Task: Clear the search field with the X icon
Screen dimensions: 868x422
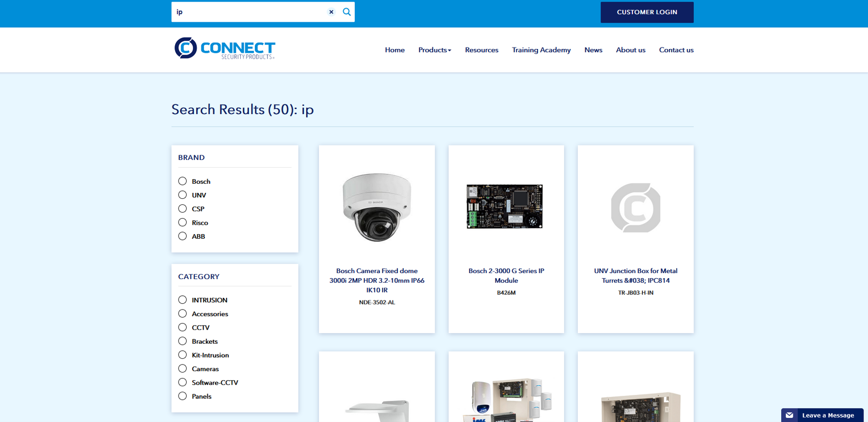Action: pyautogui.click(x=331, y=12)
